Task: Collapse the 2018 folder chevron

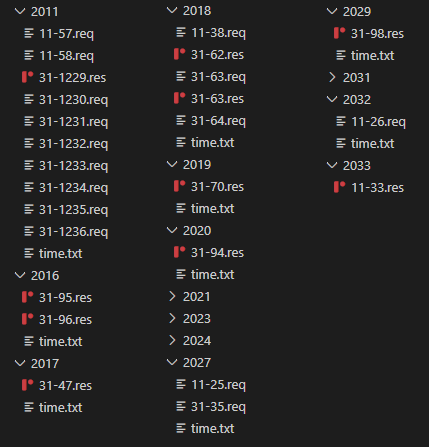Action: (x=172, y=10)
